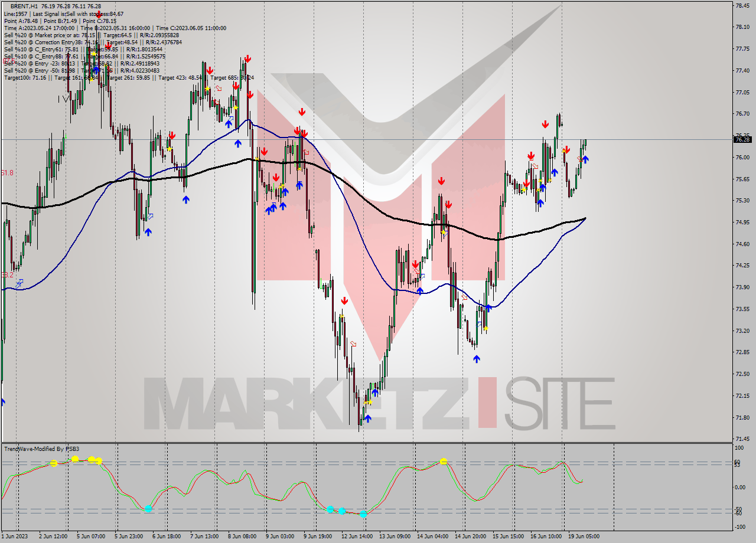Click the '14 Jun 20:00' time label
The image size is (756, 543).
click(x=470, y=537)
